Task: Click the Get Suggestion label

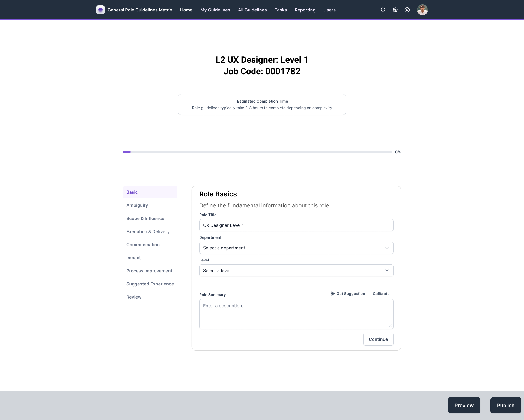Action: coord(351,294)
